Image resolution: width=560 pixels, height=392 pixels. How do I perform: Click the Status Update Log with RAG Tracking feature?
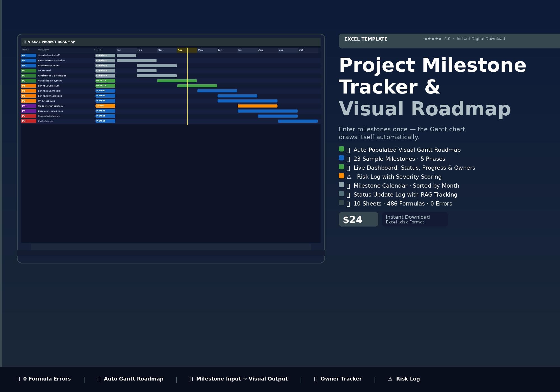pyautogui.click(x=405, y=195)
